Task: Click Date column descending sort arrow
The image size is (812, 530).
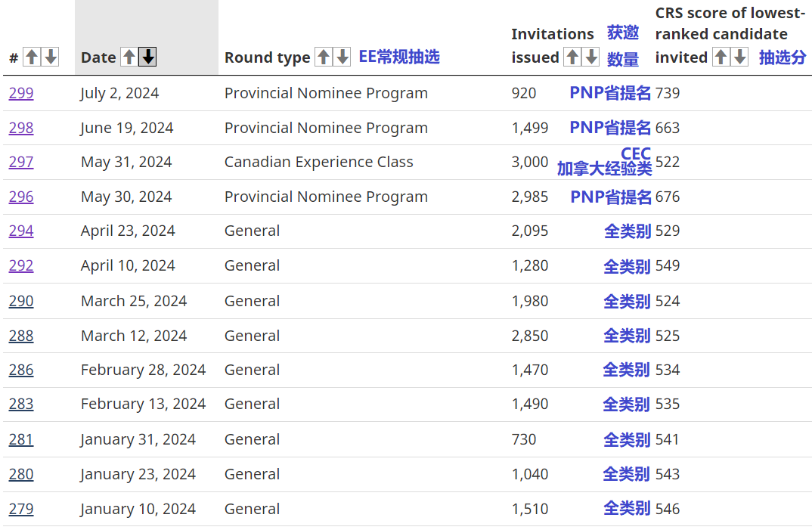Action: pyautogui.click(x=148, y=57)
